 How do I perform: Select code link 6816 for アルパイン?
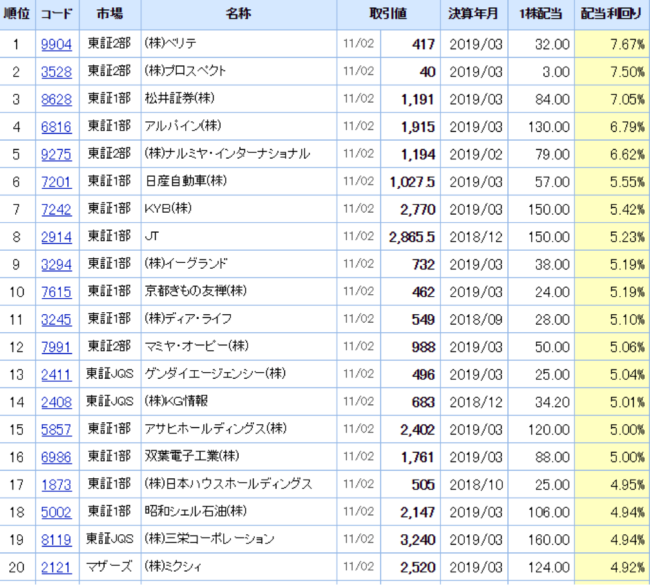[56, 126]
